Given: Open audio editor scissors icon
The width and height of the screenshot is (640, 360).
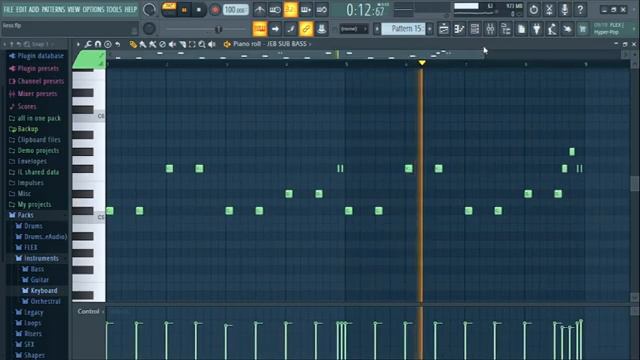Looking at the screenshot, I should [x=549, y=9].
